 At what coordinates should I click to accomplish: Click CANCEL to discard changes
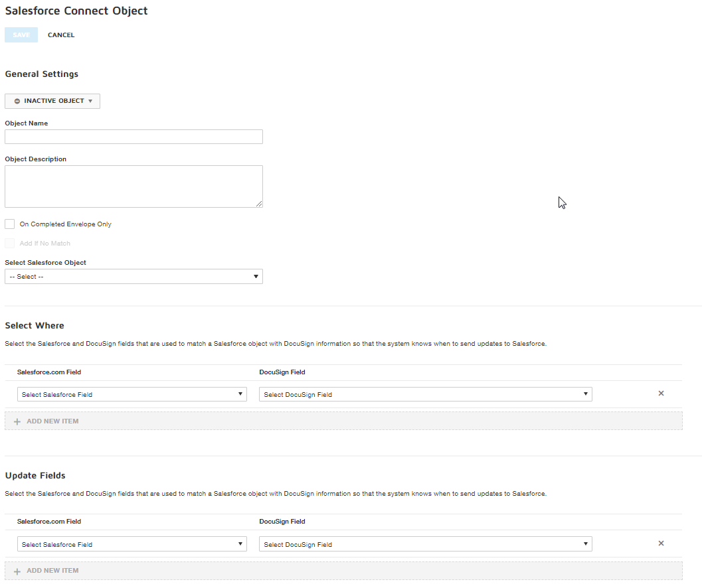tap(61, 35)
